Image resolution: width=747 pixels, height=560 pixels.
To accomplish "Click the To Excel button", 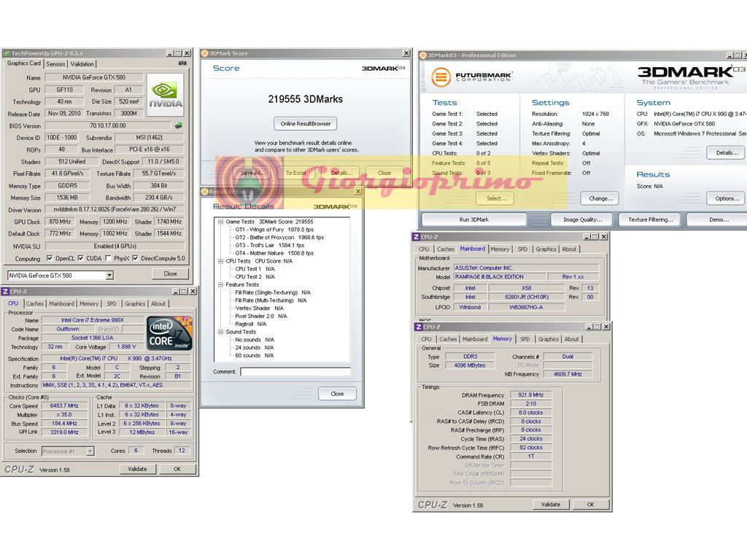I will point(296,173).
